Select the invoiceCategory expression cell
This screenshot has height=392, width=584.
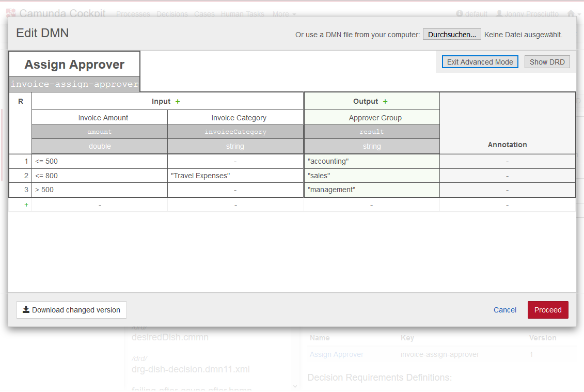(x=235, y=132)
